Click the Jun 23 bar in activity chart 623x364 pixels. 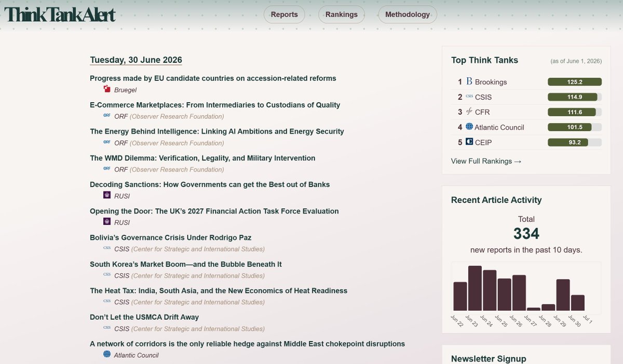[475, 288]
